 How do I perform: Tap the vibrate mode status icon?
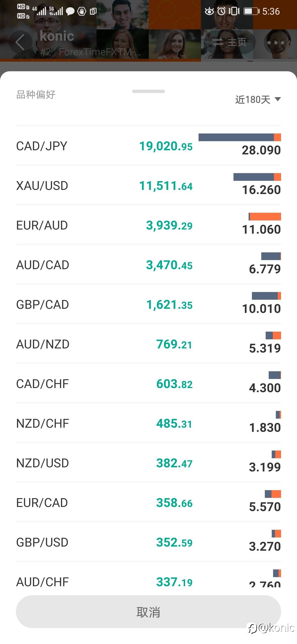point(234,11)
